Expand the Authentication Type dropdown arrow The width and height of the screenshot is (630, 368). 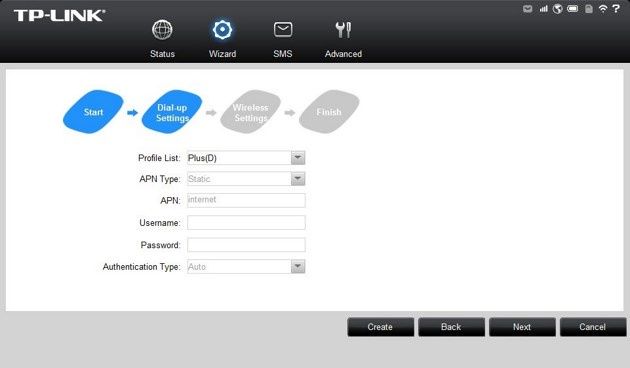pos(298,266)
